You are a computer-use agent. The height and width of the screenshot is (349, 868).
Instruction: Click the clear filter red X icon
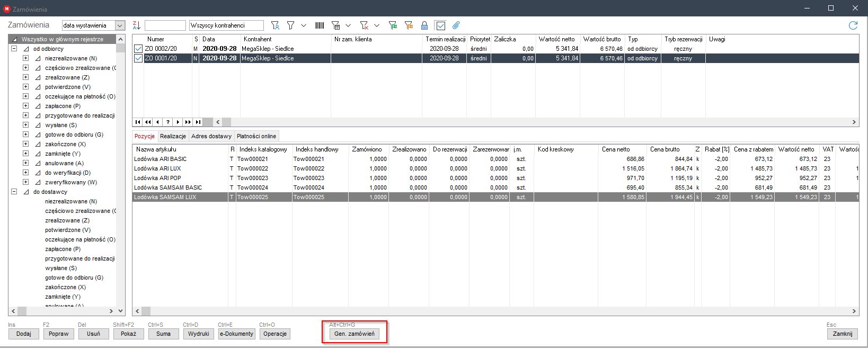pyautogui.click(x=364, y=25)
